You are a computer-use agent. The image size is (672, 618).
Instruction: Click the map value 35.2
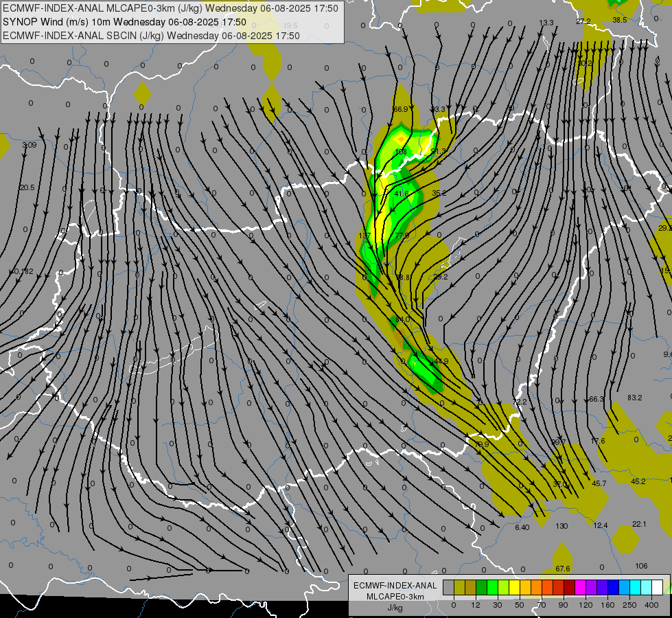[439, 193]
